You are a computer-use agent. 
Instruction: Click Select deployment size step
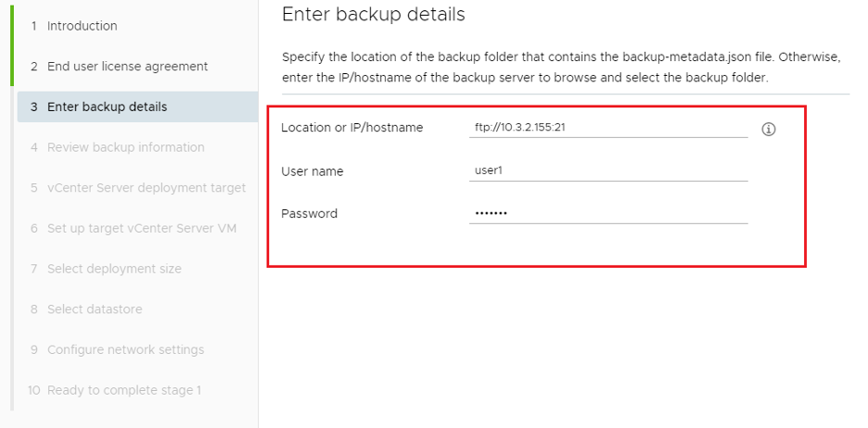(114, 269)
